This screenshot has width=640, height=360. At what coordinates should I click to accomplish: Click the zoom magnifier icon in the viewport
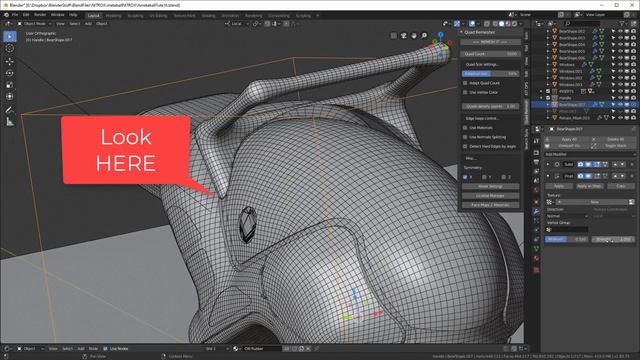tap(424, 36)
